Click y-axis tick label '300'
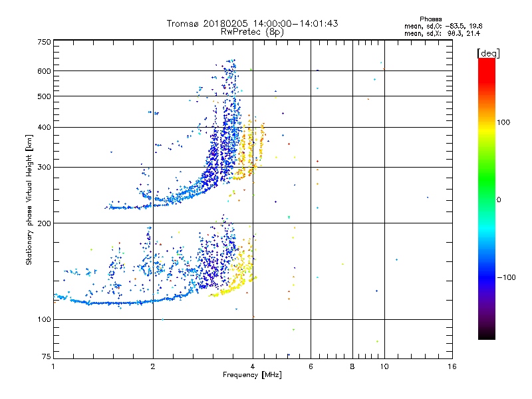The image size is (532, 399). (44, 168)
